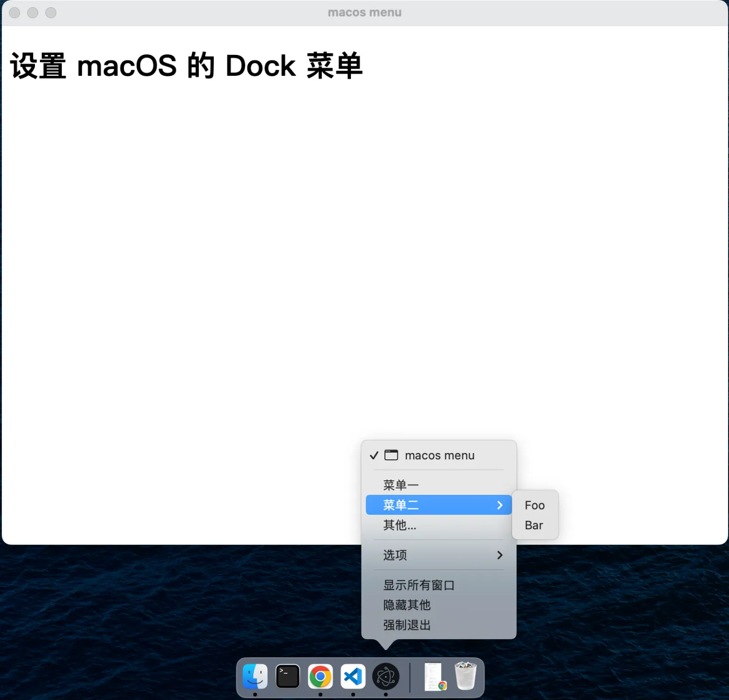Screen dimensions: 729x700
Task: Open Visual Studio Code from Dock
Action: coord(353,676)
